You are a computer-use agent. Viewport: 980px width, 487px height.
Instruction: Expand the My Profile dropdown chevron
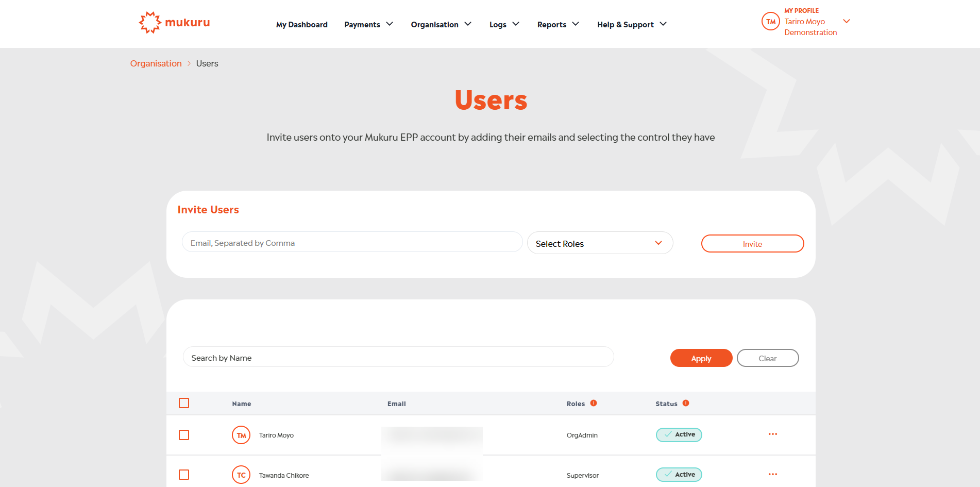846,21
